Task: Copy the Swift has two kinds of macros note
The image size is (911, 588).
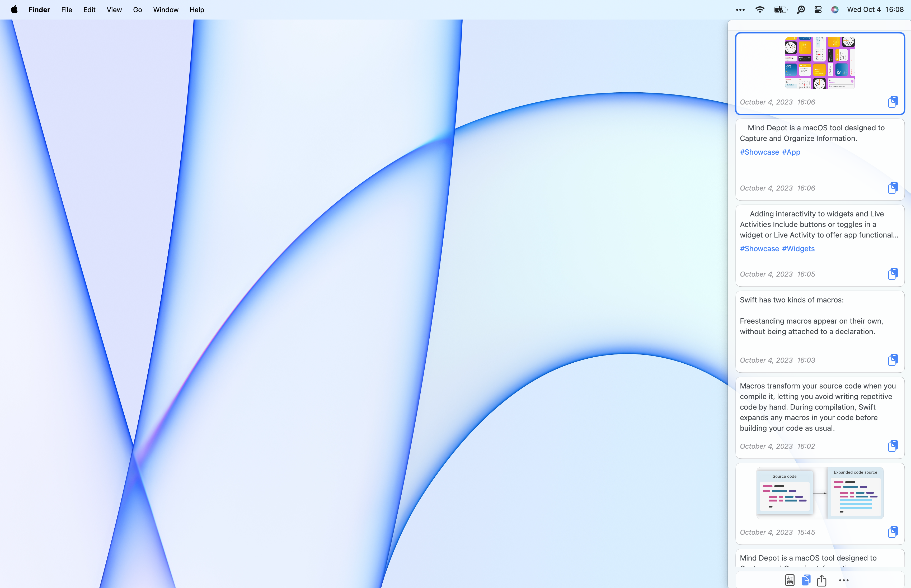Action: tap(893, 360)
